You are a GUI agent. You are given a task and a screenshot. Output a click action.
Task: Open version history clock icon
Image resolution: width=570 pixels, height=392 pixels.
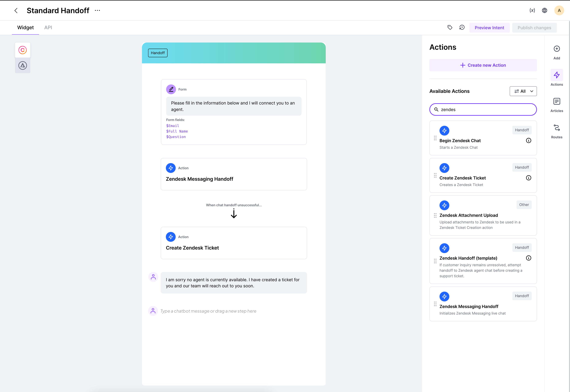pyautogui.click(x=462, y=28)
